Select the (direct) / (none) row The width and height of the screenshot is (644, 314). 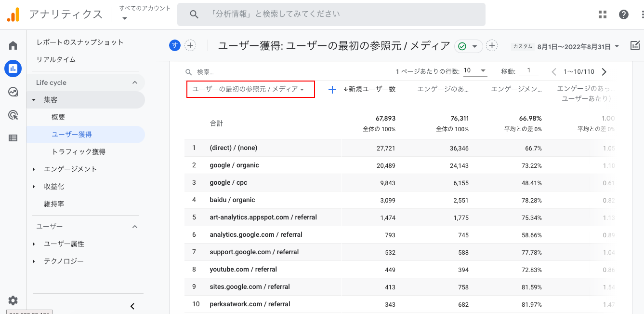pyautogui.click(x=400, y=148)
